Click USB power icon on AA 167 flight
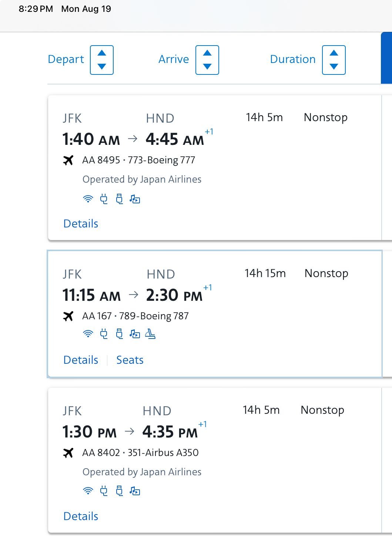 click(x=119, y=334)
